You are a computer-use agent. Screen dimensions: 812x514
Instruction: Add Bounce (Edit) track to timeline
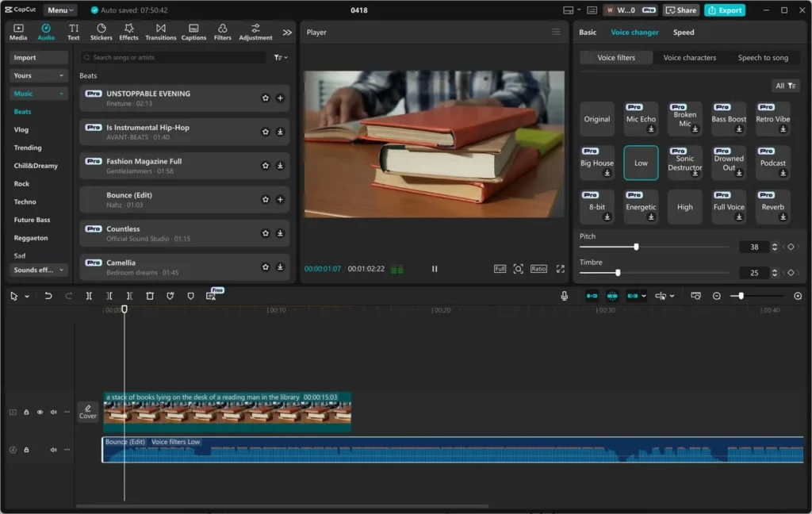280,199
